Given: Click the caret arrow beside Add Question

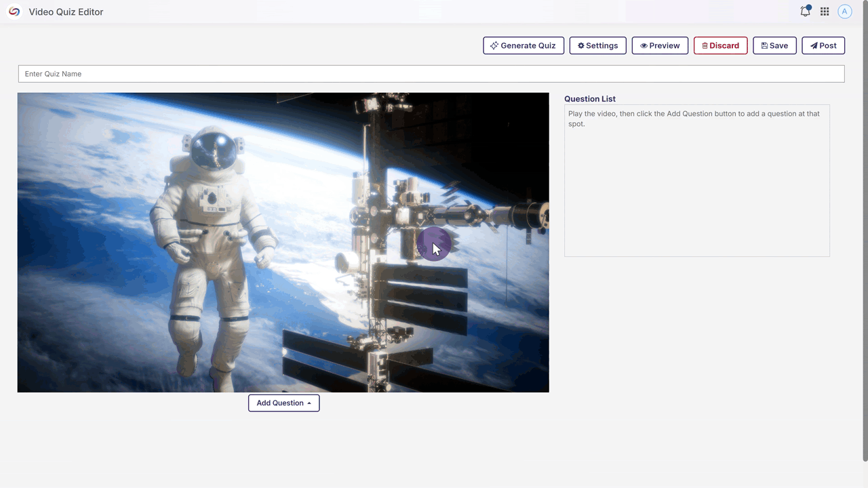Looking at the screenshot, I should pos(309,403).
